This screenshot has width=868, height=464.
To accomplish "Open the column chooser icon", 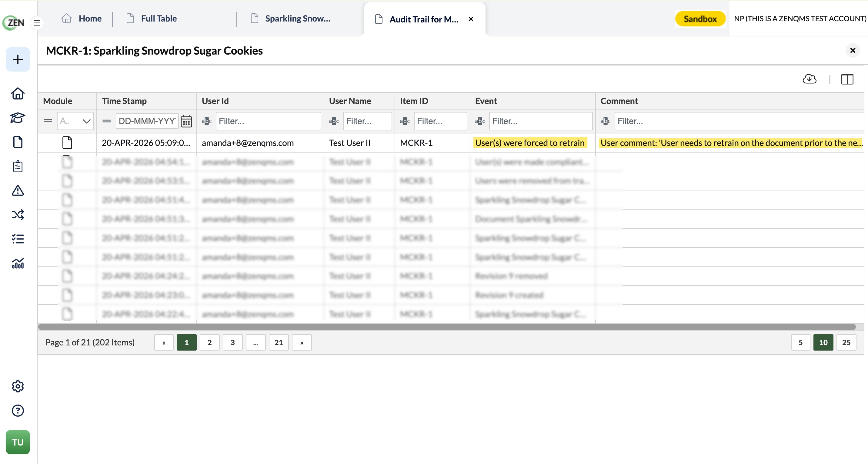I will pos(847,79).
